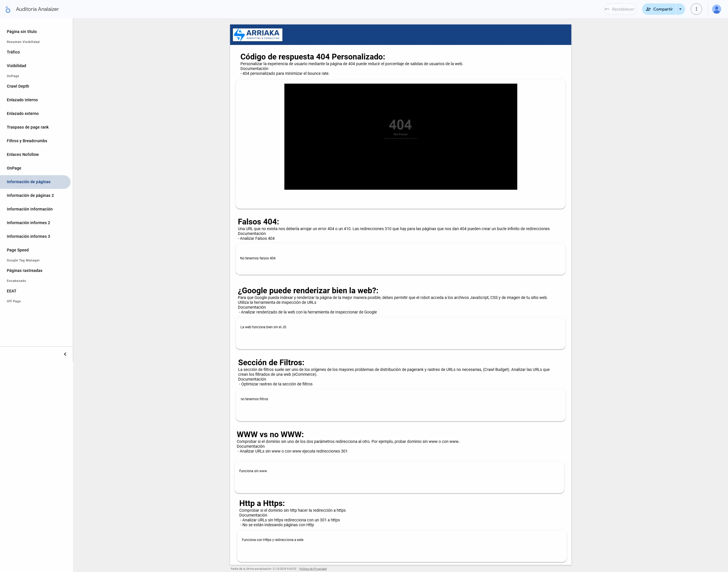Click the Looker Studio logo icon

click(8, 9)
